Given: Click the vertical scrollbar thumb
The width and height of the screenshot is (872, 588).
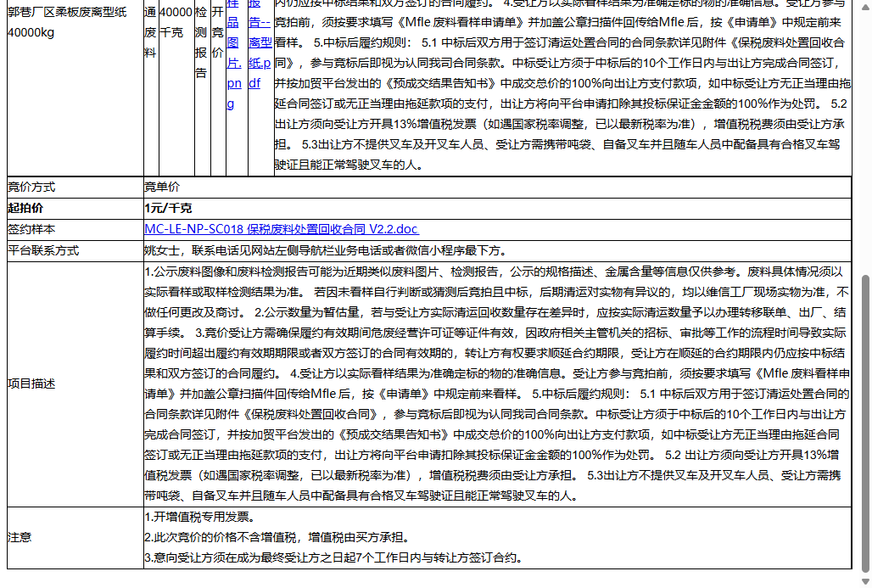Looking at the screenshot, I should point(864,423).
